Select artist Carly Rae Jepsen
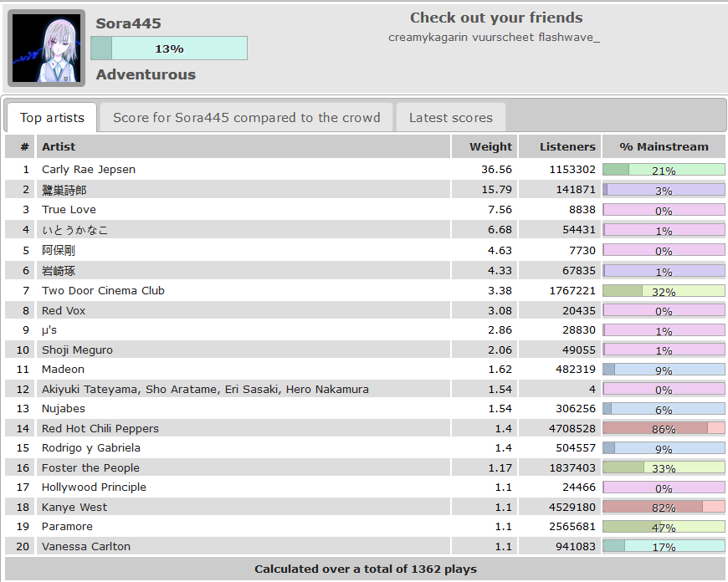Viewport: 728px width, 582px height. 89,170
